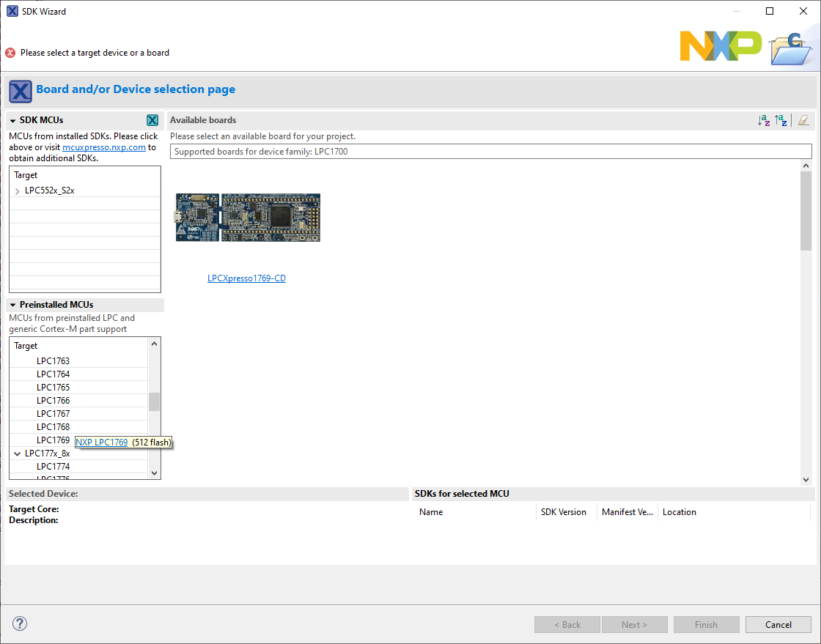Click the LPCXpresso1769-CD board photo thumbnail
821x644 pixels.
click(x=247, y=217)
